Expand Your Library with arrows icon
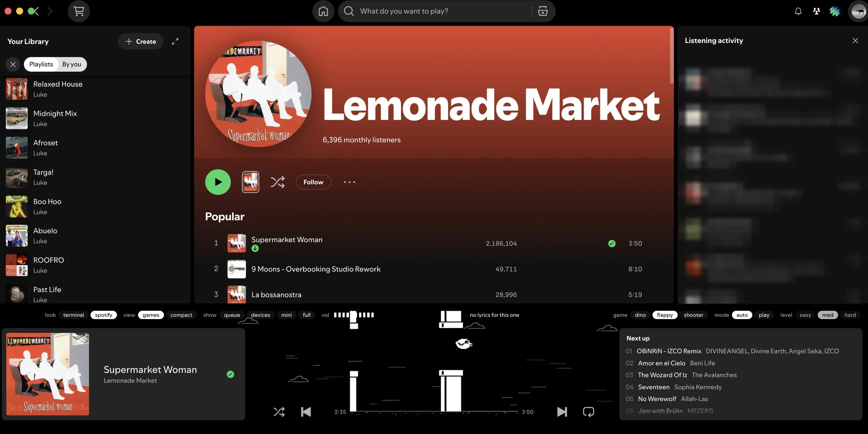The image size is (868, 434). click(175, 42)
